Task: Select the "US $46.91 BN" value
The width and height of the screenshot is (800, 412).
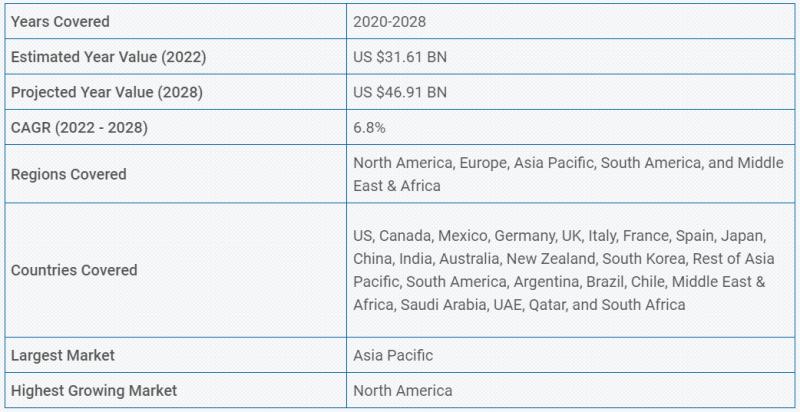Action: coord(400,93)
